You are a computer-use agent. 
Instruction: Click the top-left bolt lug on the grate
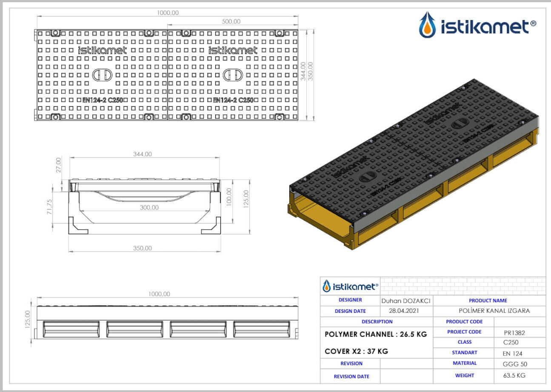pos(55,33)
